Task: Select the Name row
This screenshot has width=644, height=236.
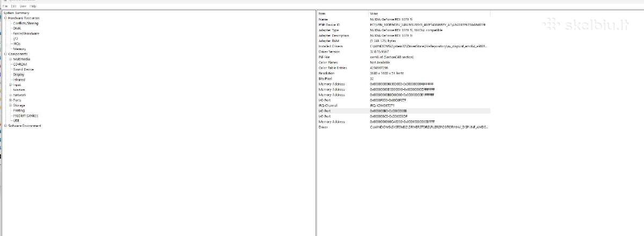Action: pos(404,19)
